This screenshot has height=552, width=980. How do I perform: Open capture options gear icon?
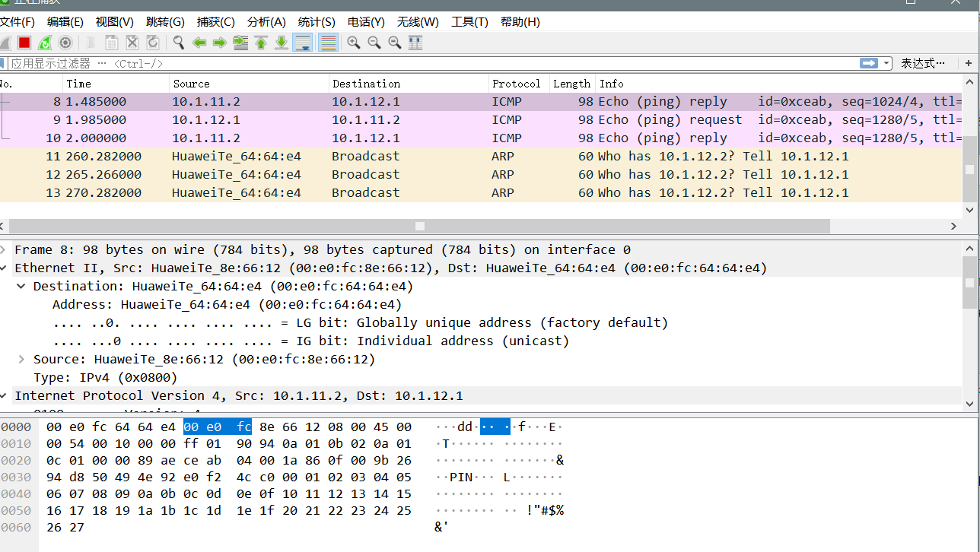coord(65,43)
